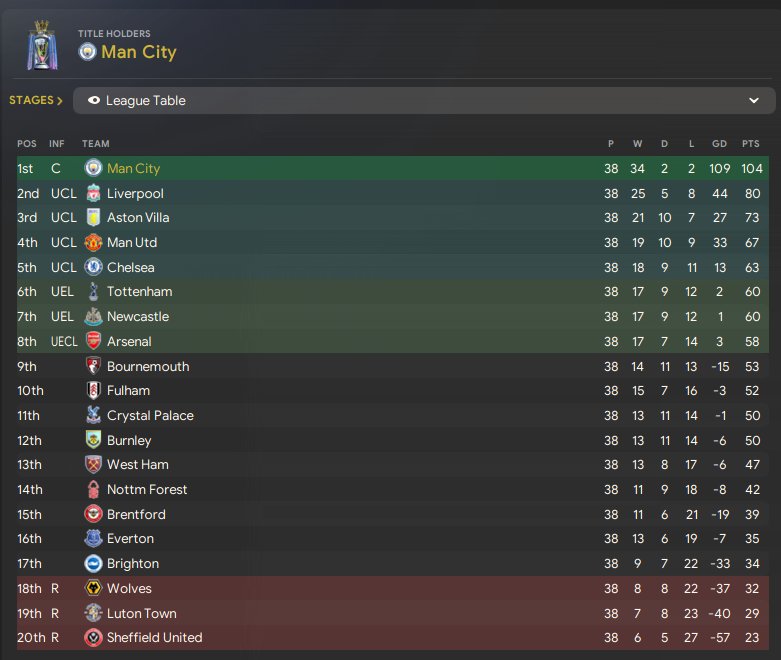Click the Aston Villa club crest

(x=93, y=218)
